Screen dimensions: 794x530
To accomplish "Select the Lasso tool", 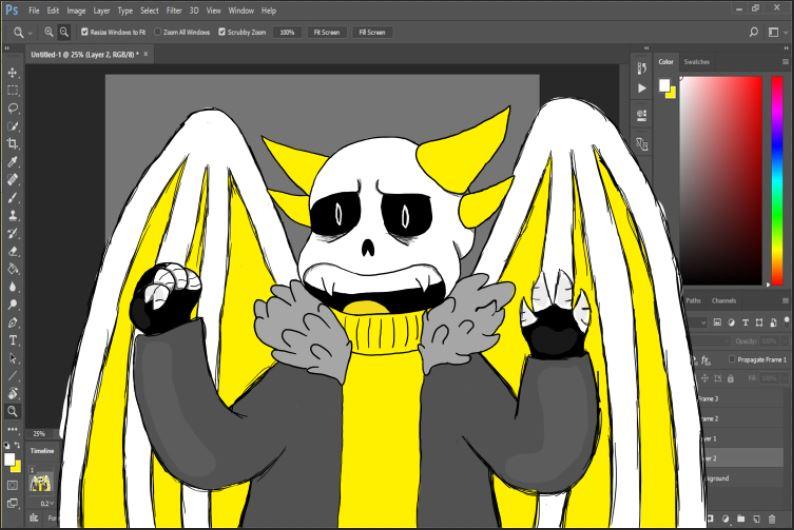I will 13,108.
